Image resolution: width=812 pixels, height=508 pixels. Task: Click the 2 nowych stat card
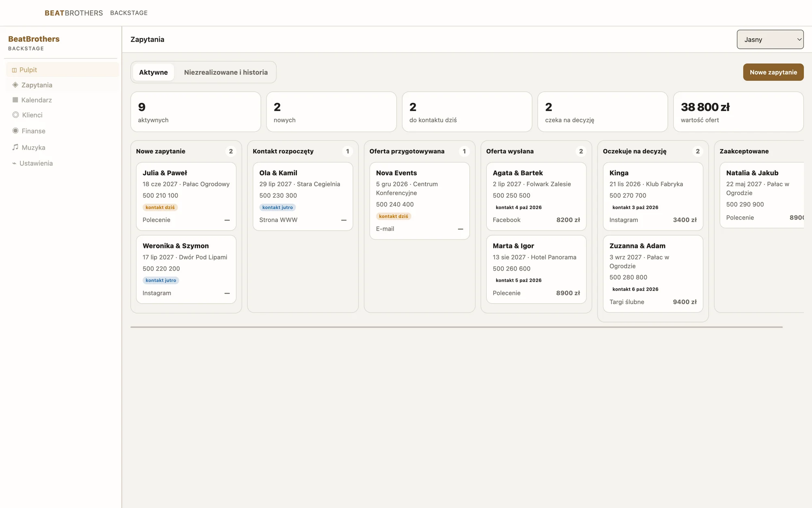tap(331, 112)
